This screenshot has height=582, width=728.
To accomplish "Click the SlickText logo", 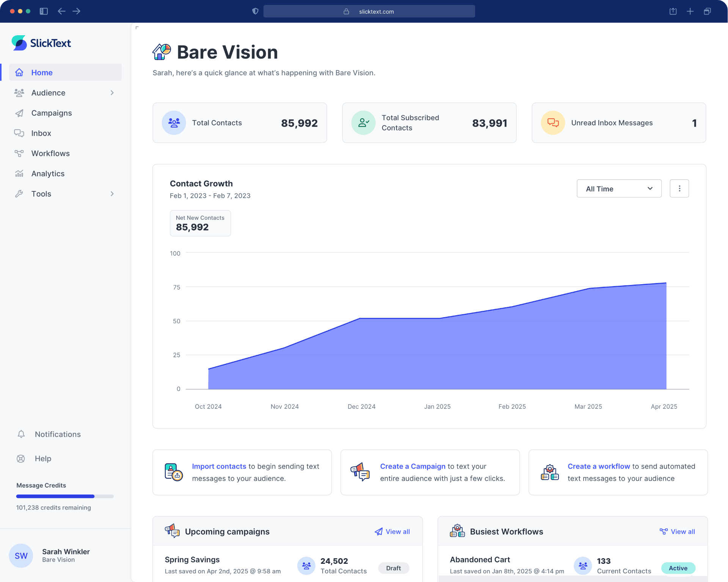I will pos(41,43).
